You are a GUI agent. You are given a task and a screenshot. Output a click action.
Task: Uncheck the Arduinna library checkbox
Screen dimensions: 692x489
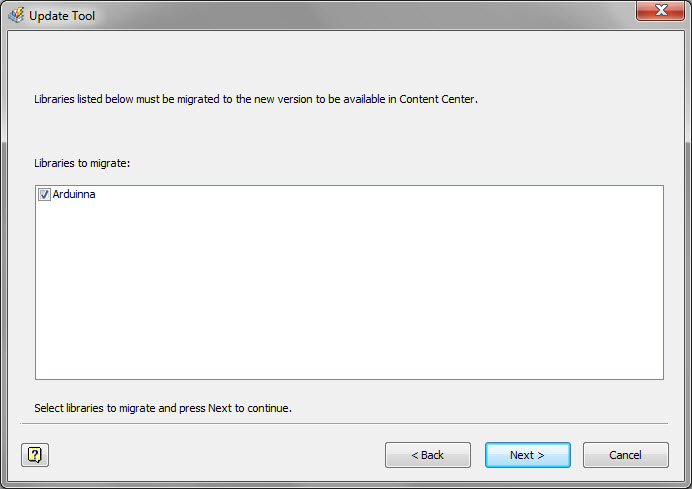44,194
